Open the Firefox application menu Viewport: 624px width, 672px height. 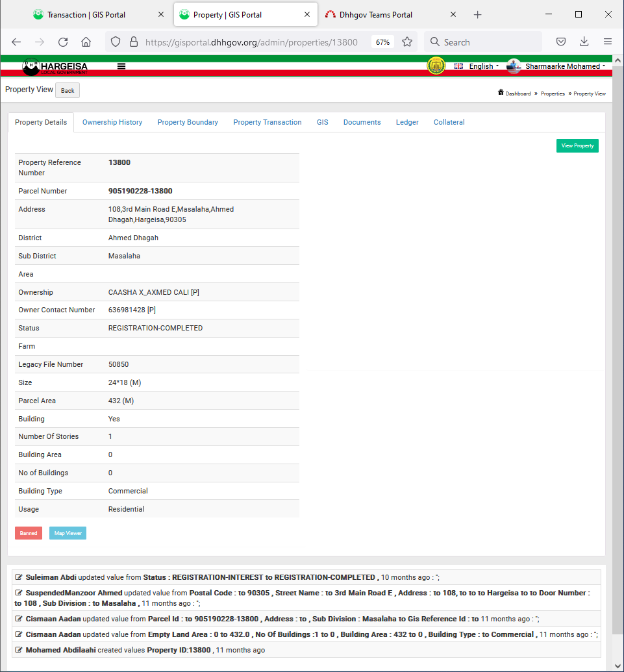[608, 42]
